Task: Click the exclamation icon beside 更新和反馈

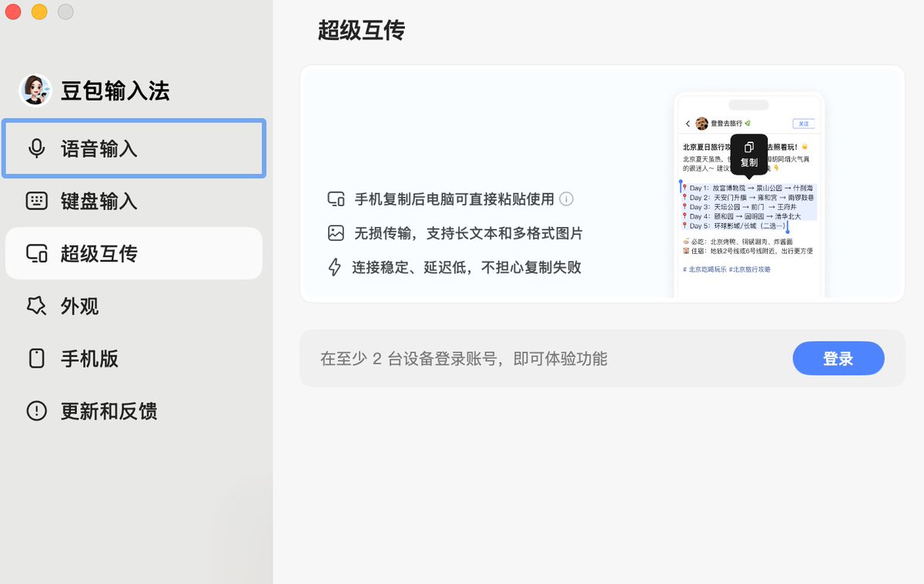Action: pyautogui.click(x=36, y=411)
